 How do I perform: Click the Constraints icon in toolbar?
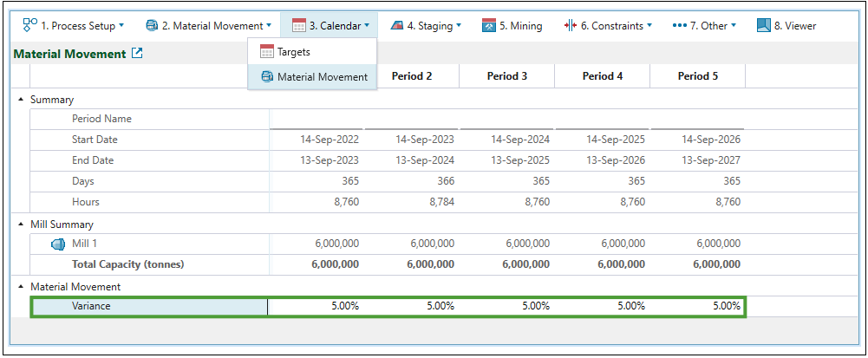(570, 25)
